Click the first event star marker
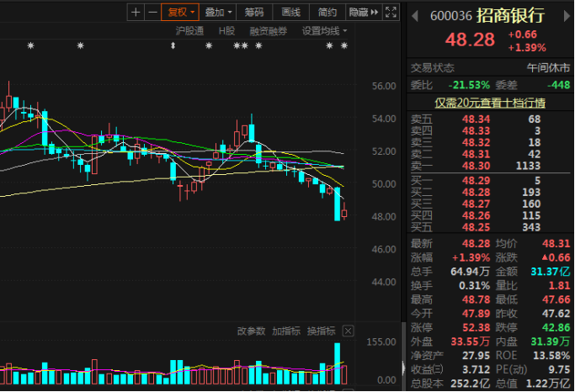This screenshot has height=392, width=575. 31,45
